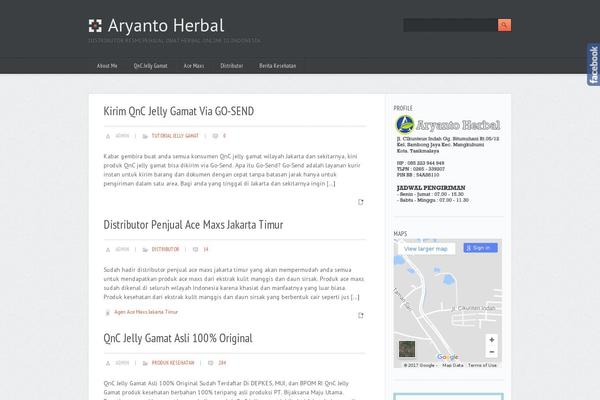Screen dimensions: 600x400
Task: Open the PRODUK KESEHATAN category
Action: (x=173, y=363)
